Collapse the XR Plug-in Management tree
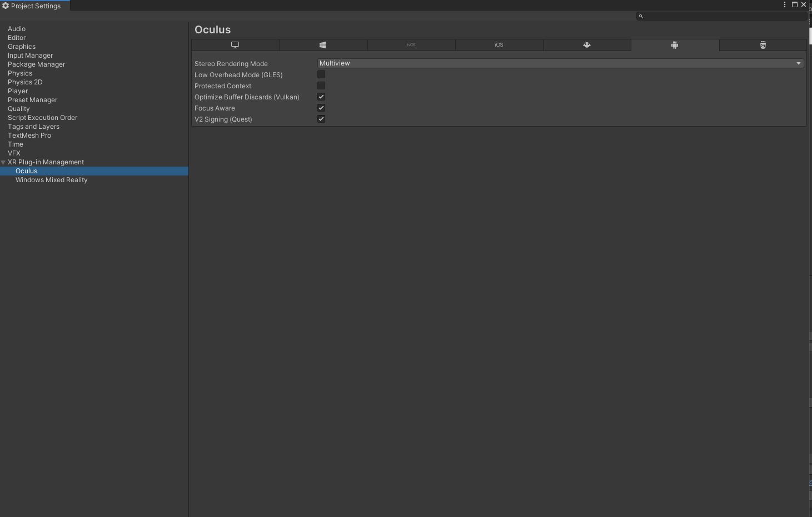Viewport: 812px width, 517px height. (3, 162)
